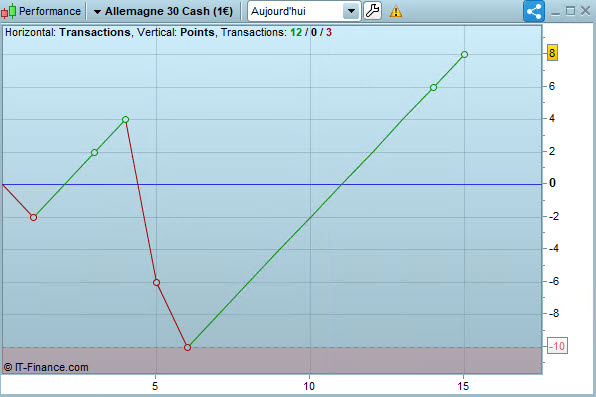Click the x-axis label 5

click(x=155, y=386)
